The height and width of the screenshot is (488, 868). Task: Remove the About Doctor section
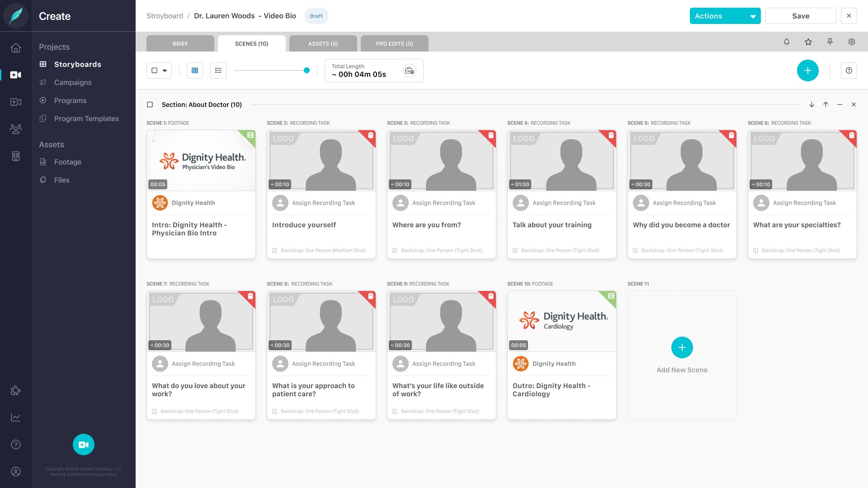pyautogui.click(x=854, y=105)
